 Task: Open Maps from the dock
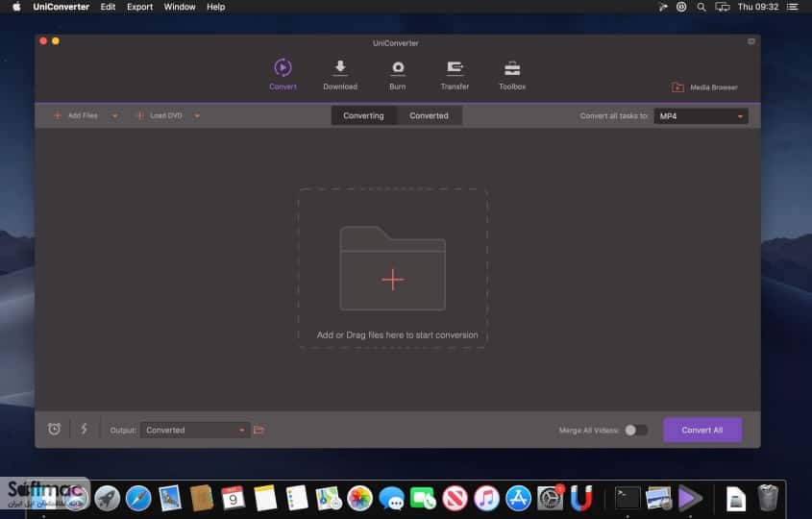tap(329, 498)
